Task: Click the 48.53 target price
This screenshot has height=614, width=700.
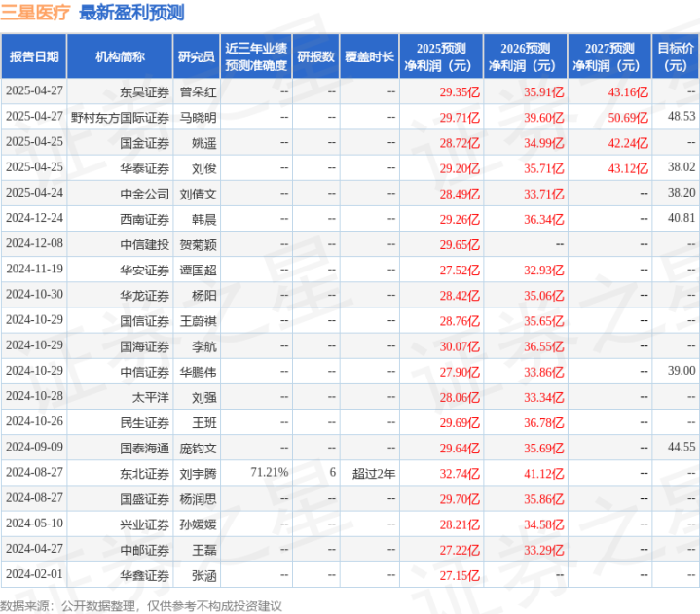Action: (x=682, y=116)
